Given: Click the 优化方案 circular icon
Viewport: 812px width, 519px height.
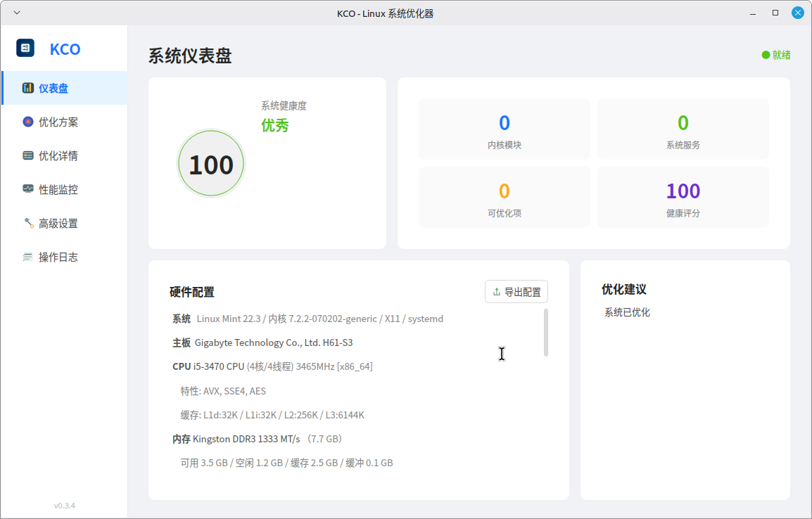Looking at the screenshot, I should [x=28, y=122].
